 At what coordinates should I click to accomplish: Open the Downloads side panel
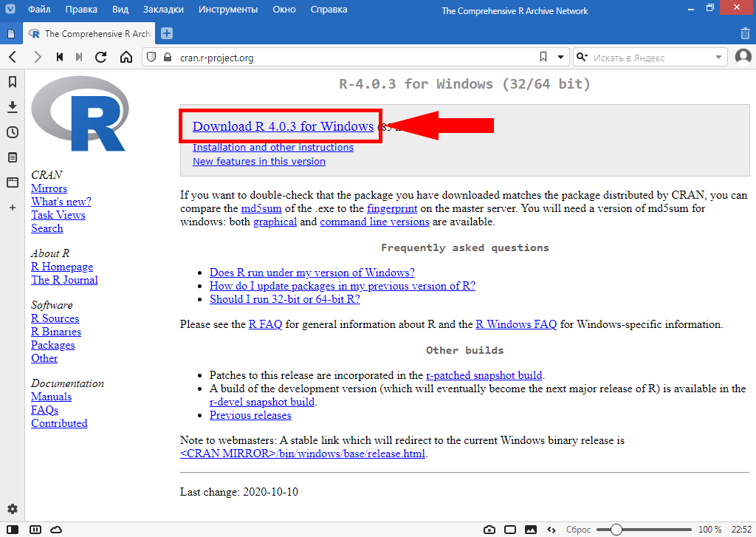pos(12,107)
